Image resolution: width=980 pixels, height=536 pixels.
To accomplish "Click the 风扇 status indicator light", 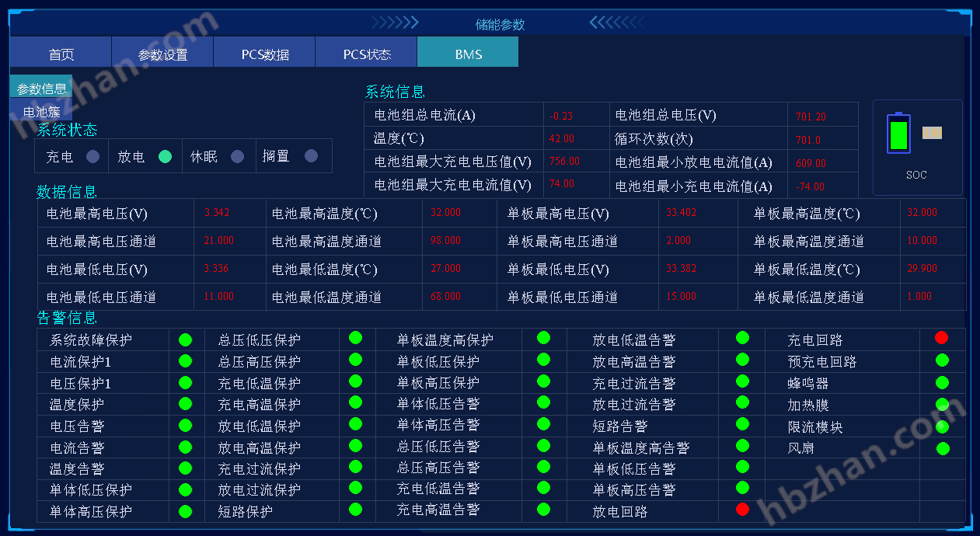I will pos(943,448).
